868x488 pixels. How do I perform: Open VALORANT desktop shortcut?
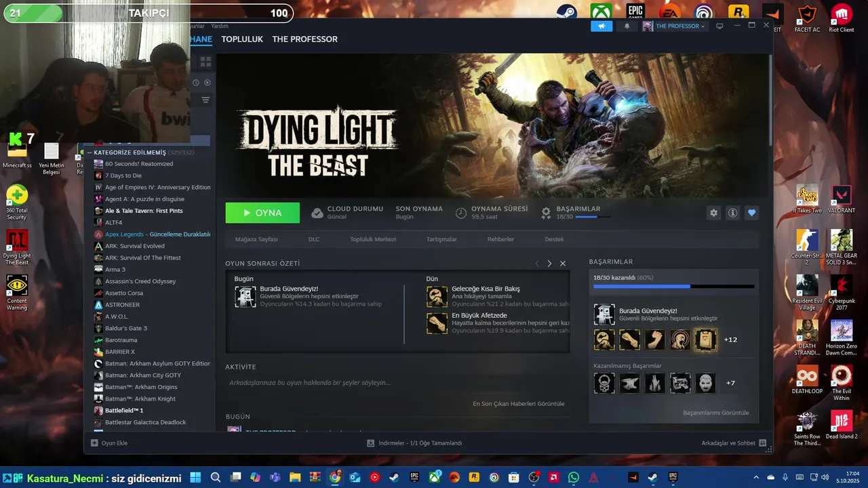tap(842, 199)
